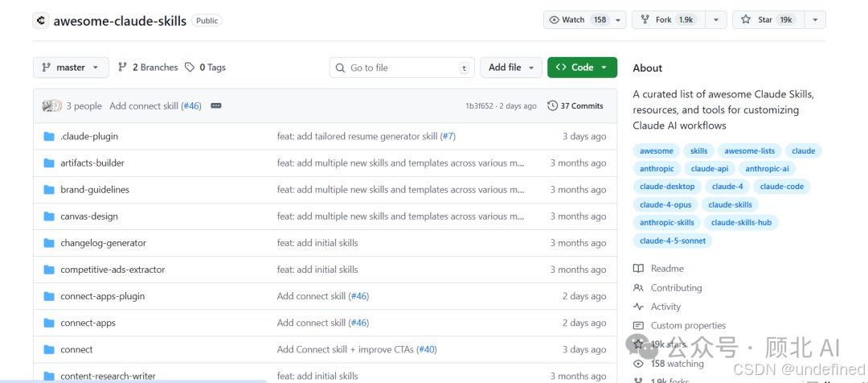Select the claude topic tag
The width and height of the screenshot is (868, 383).
coord(803,150)
